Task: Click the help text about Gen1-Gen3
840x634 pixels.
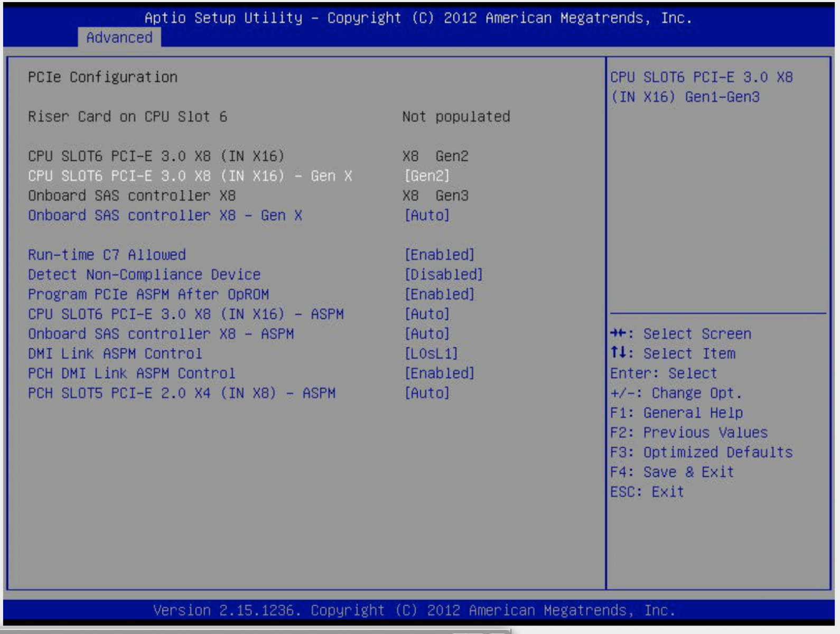Action: [702, 87]
